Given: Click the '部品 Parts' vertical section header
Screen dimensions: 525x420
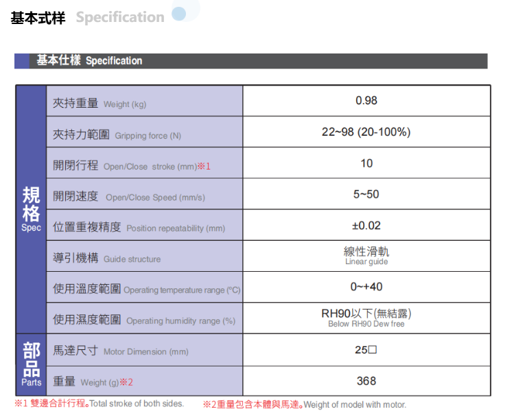Looking at the screenshot, I should (31, 364).
